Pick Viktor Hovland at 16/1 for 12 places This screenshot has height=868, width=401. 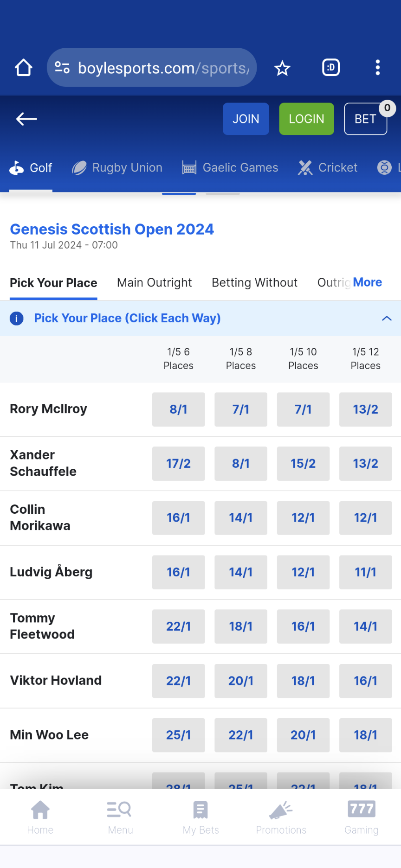click(365, 681)
